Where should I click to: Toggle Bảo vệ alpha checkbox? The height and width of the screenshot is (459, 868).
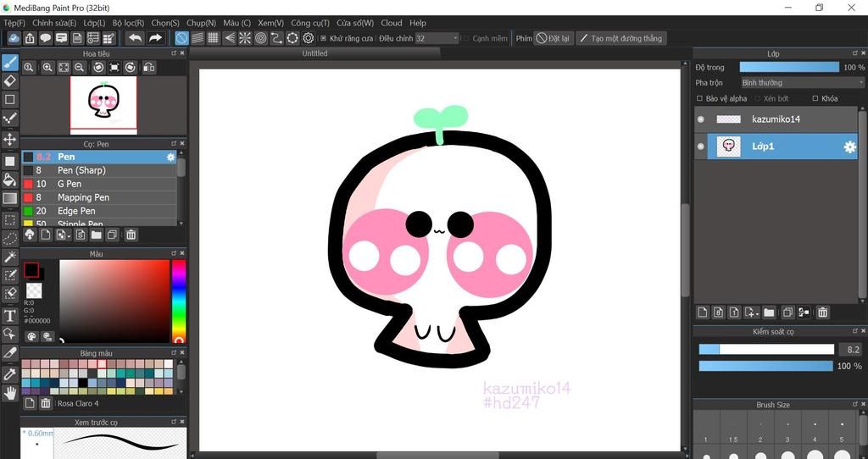click(699, 98)
